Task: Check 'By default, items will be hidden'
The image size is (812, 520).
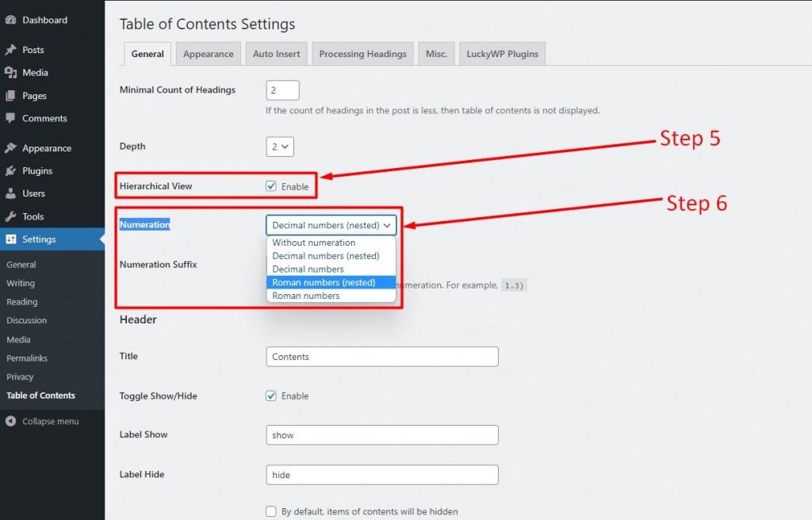Action: [x=271, y=511]
